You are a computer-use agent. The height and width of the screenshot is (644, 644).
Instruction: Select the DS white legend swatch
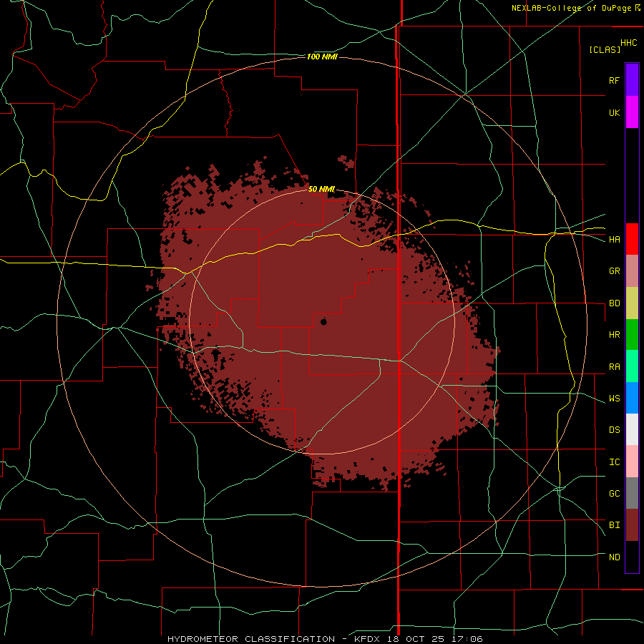pos(632,429)
